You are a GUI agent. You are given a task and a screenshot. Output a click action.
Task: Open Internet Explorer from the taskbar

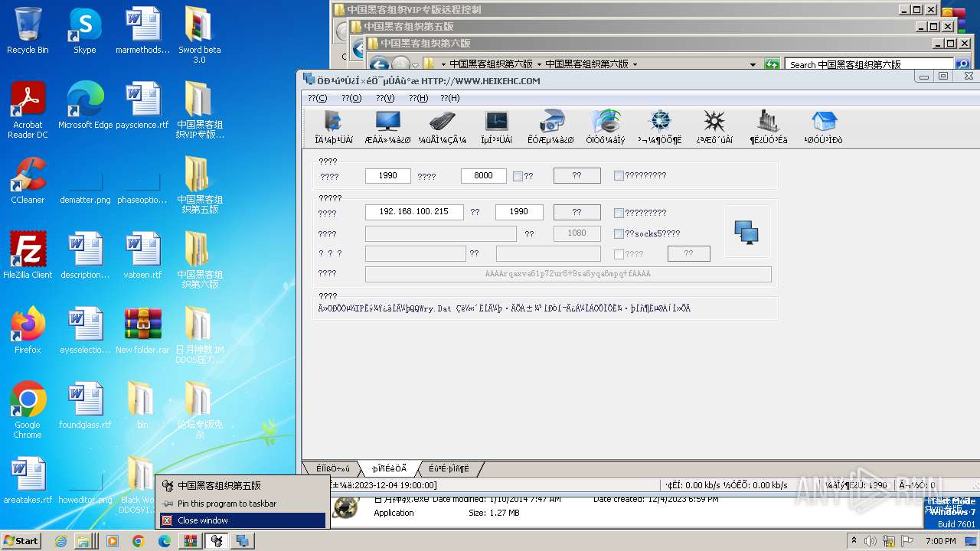[61, 541]
